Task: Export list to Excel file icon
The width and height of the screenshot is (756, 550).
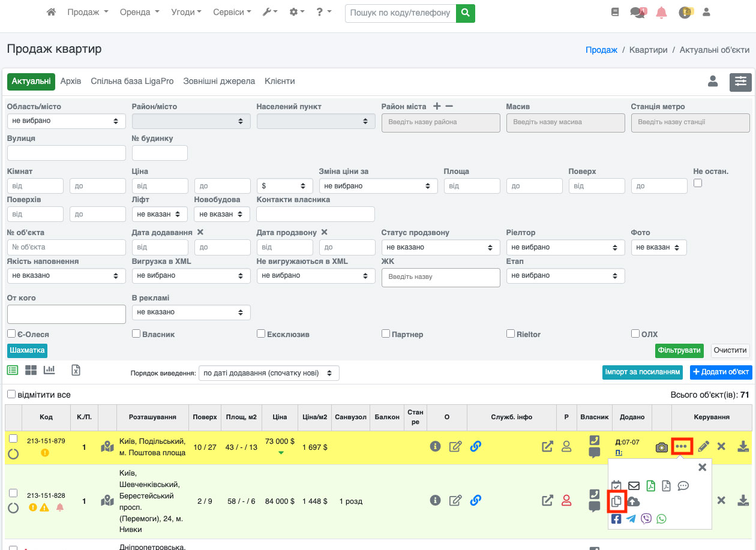Action: click(x=76, y=370)
